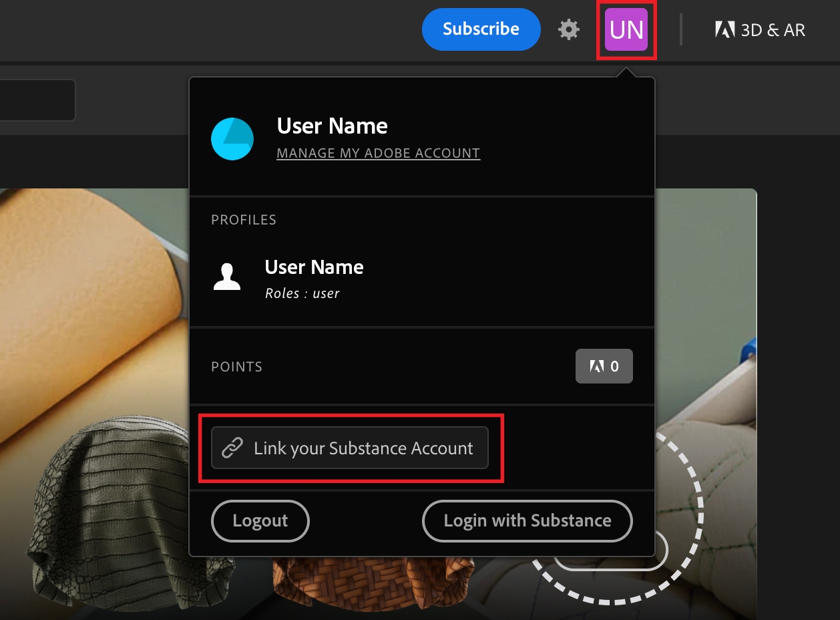Viewport: 840px width, 620px height.
Task: Click the Roles : user text
Action: pos(302,293)
